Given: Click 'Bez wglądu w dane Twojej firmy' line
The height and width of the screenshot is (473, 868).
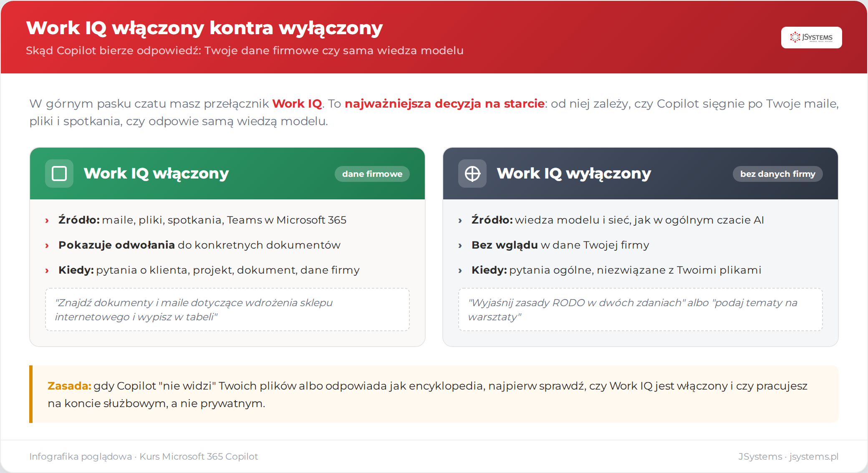Looking at the screenshot, I should click(560, 245).
